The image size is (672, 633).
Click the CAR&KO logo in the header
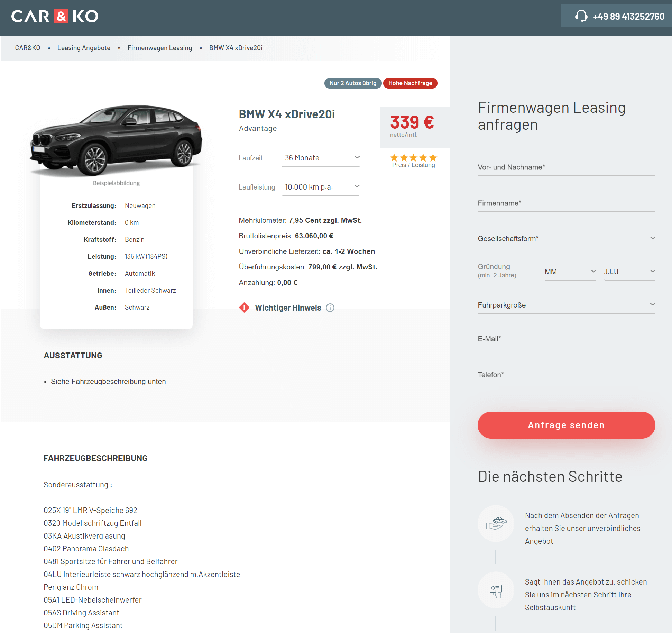(55, 16)
